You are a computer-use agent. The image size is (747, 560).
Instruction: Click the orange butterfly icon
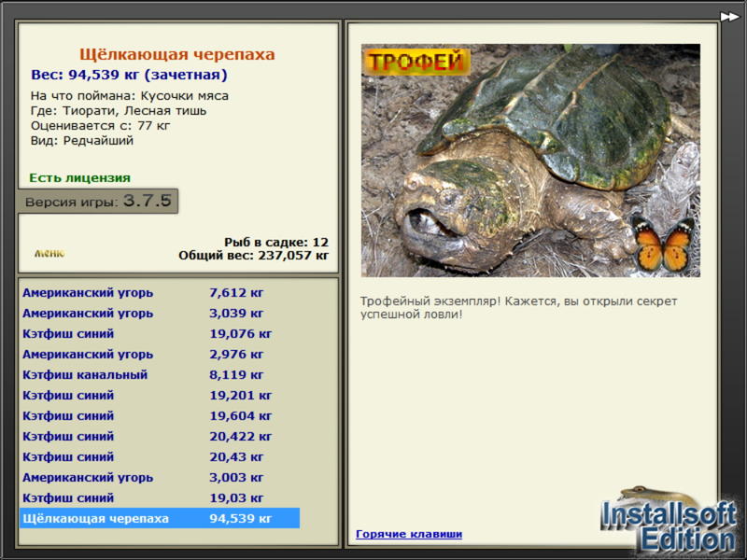[x=663, y=244]
